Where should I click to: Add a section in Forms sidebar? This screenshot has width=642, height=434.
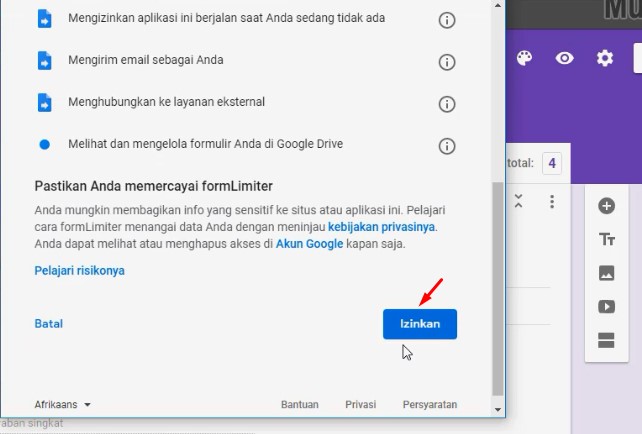pos(606,340)
